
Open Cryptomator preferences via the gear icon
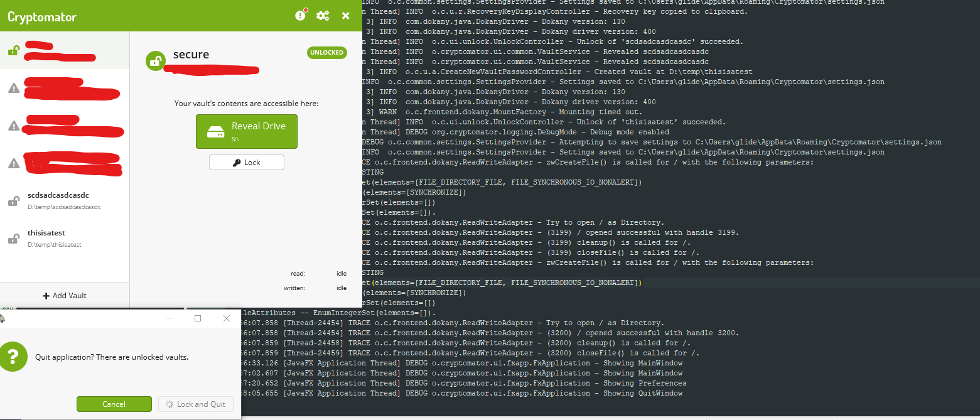pyautogui.click(x=323, y=16)
